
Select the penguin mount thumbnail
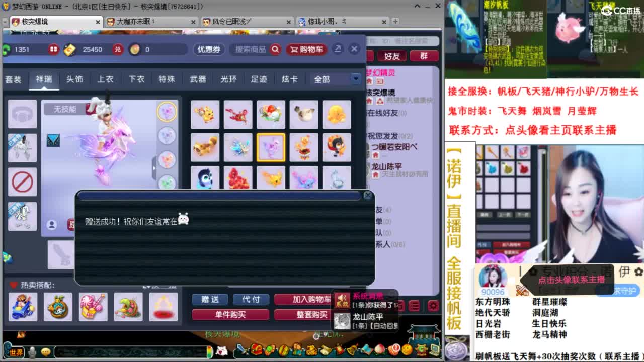[x=205, y=178]
